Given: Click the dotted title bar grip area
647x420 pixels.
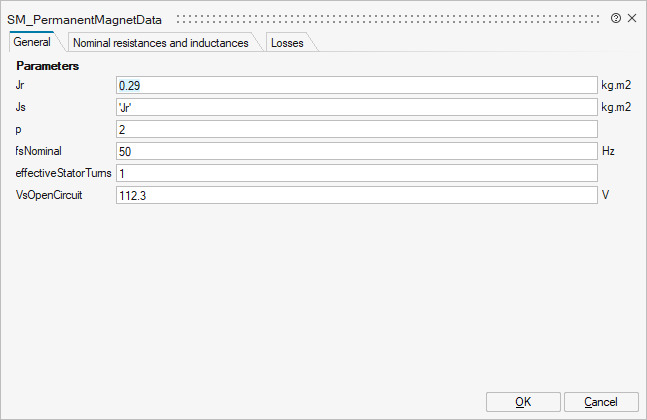Looking at the screenshot, I should (x=390, y=19).
